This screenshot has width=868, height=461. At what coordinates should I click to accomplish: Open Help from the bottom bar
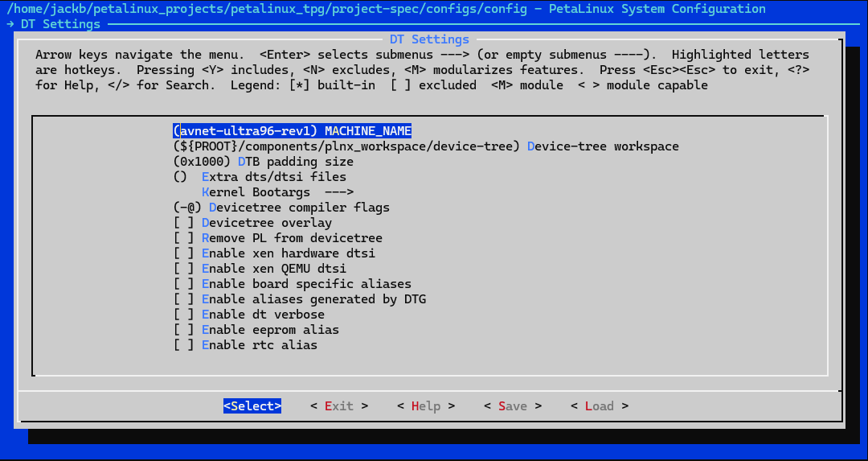coord(426,406)
